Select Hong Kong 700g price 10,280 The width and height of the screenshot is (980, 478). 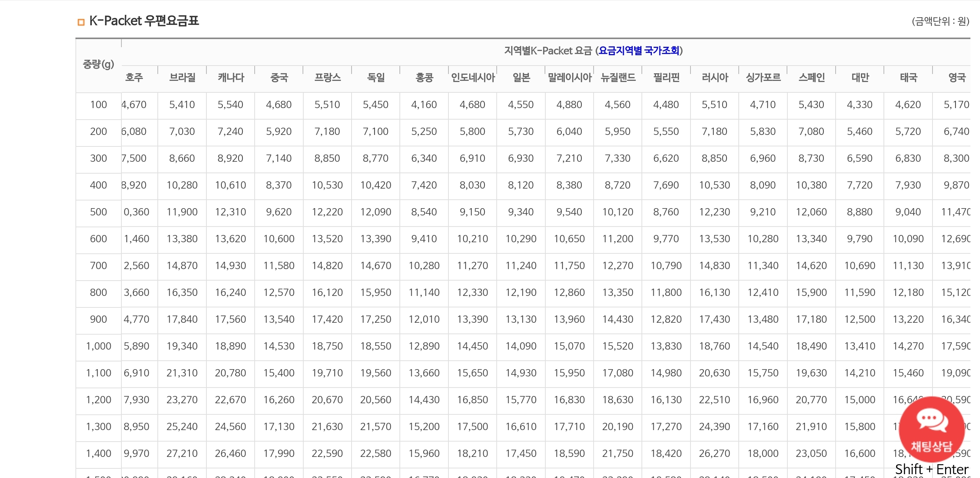coord(424,266)
